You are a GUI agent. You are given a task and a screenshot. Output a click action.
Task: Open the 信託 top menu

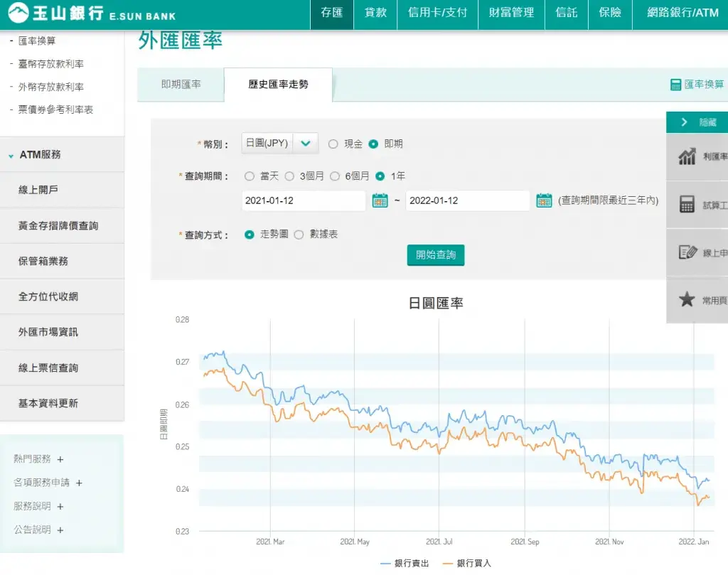pyautogui.click(x=567, y=13)
